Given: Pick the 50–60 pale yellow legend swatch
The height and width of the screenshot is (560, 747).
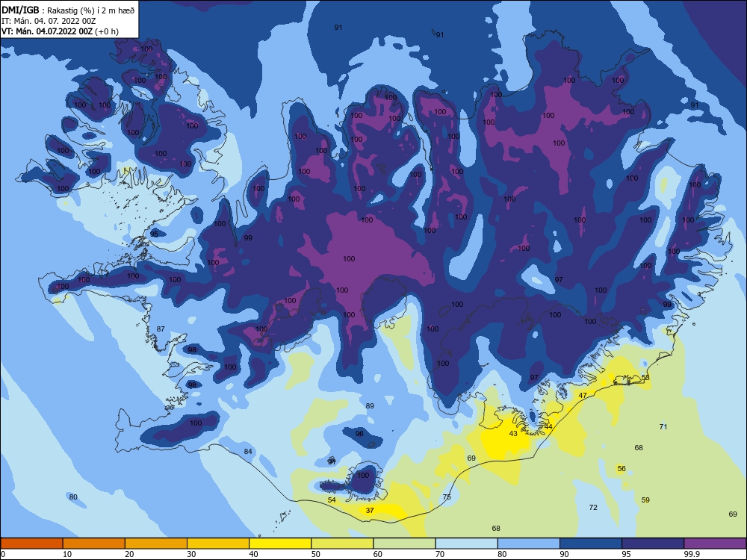Looking at the screenshot, I should [x=342, y=544].
